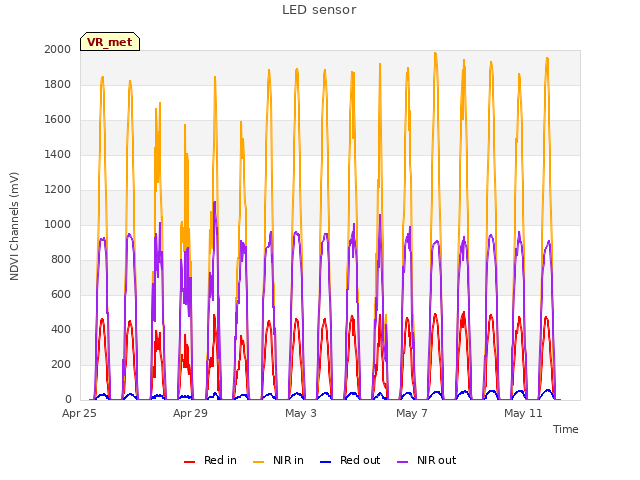Click the blue Red out legend swatch
Viewport: 640px width, 480px height.
pos(326,462)
